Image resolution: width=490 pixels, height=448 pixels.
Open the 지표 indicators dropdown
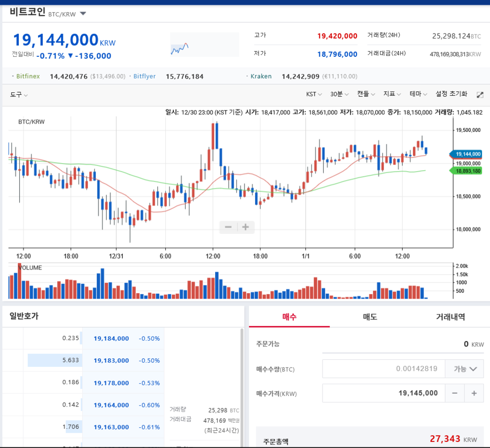click(x=392, y=94)
